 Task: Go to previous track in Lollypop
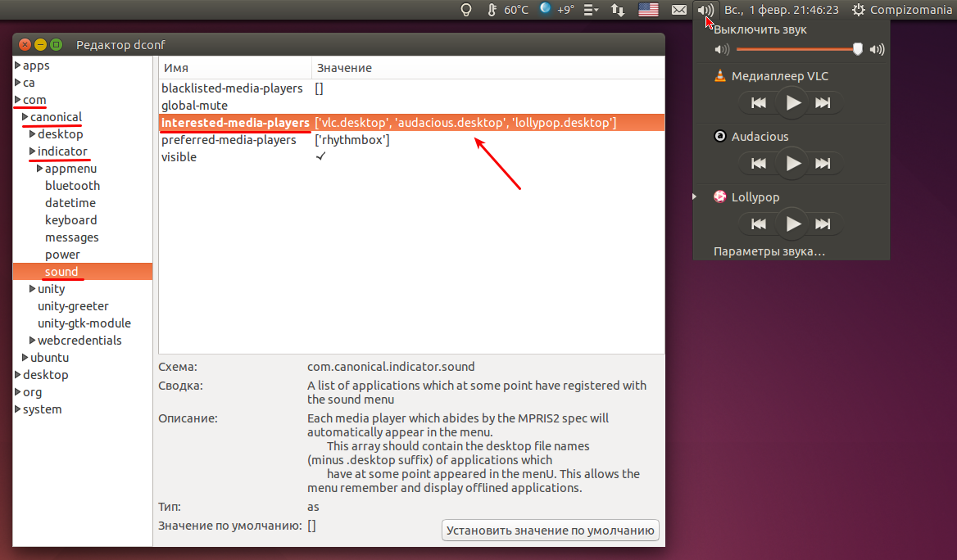pos(758,224)
